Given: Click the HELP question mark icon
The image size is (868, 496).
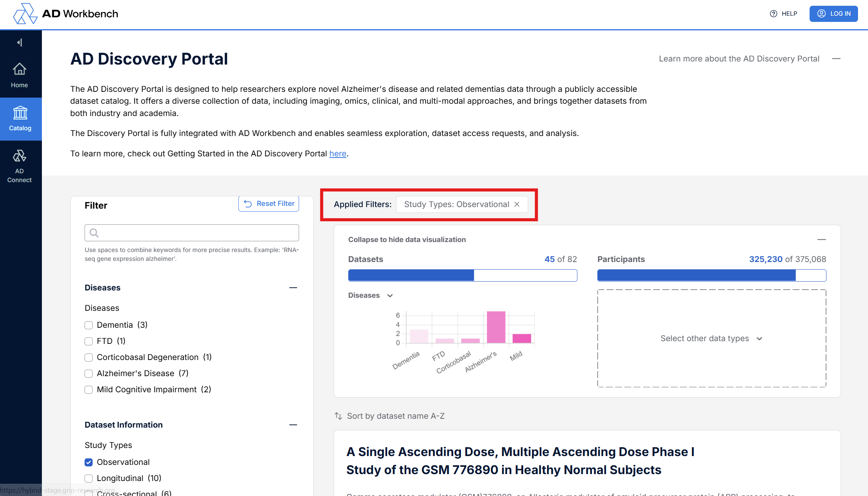Looking at the screenshot, I should click(x=773, y=14).
